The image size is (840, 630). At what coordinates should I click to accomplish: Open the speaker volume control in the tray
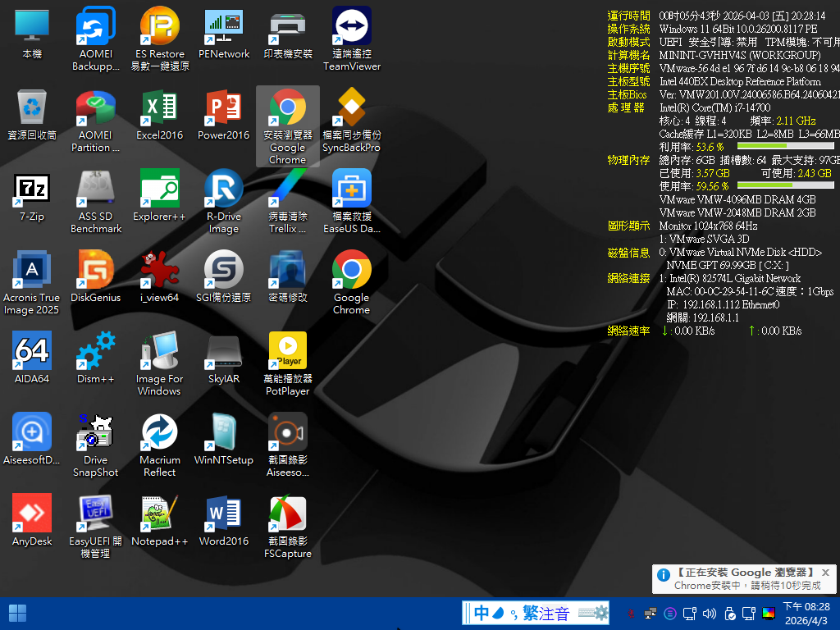coord(710,613)
